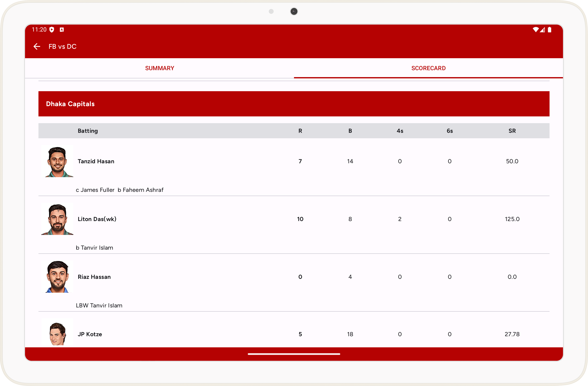Image resolution: width=588 pixels, height=386 pixels.
Task: Tap Tanzid Hasan's runs value 7
Action: [300, 161]
